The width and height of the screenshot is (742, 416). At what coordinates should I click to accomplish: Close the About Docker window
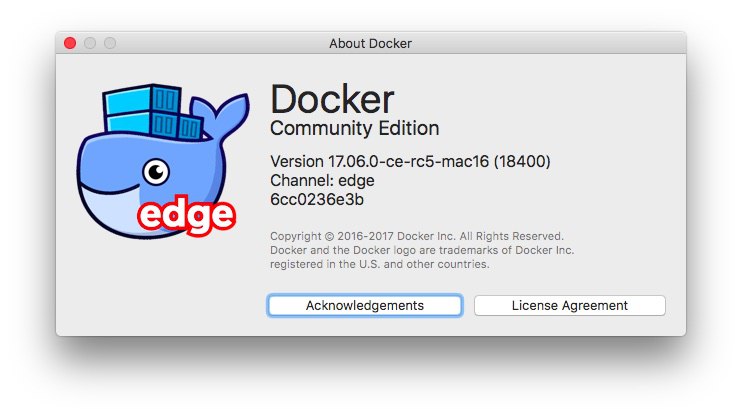click(x=70, y=43)
